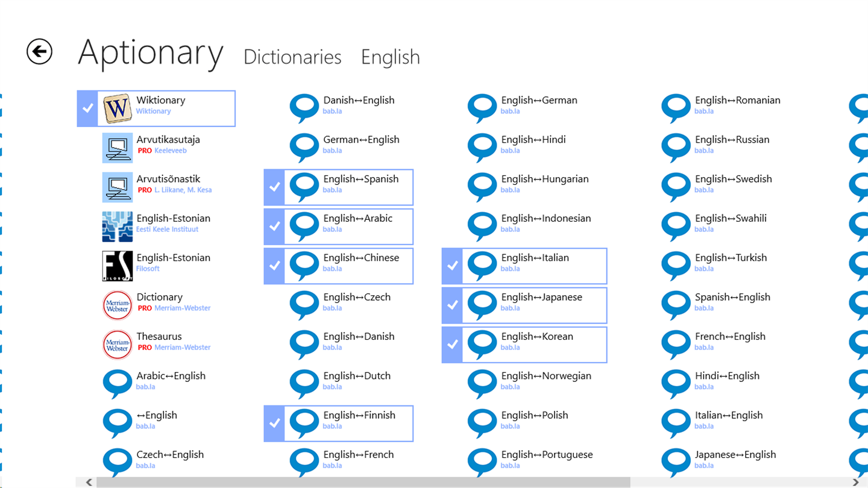This screenshot has width=868, height=488.
Task: Click the Czech↔English bab.la bubble icon
Action: click(x=118, y=463)
